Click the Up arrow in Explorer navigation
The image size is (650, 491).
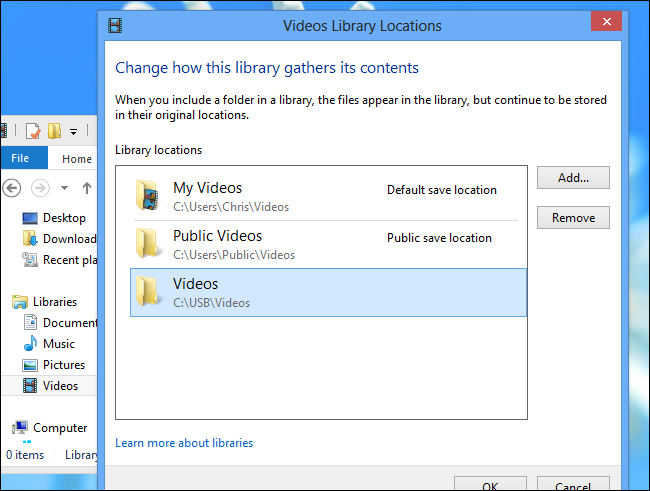click(x=87, y=188)
